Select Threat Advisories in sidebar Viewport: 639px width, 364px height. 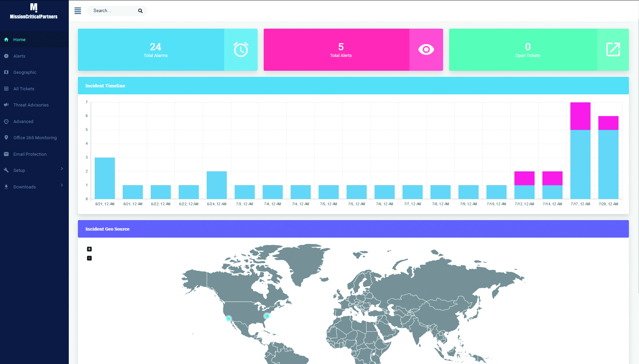click(31, 105)
